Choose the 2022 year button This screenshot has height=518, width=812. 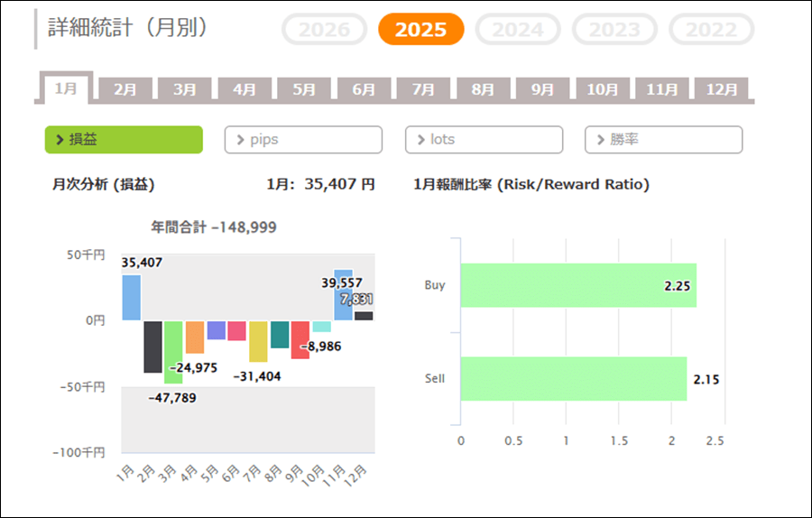pyautogui.click(x=711, y=30)
